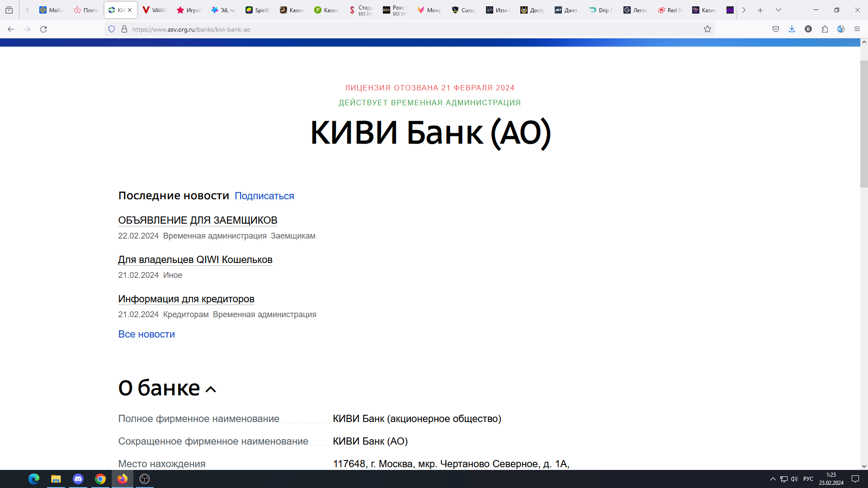Switch to the Mail.ru tab
The image size is (868, 488).
point(51,10)
